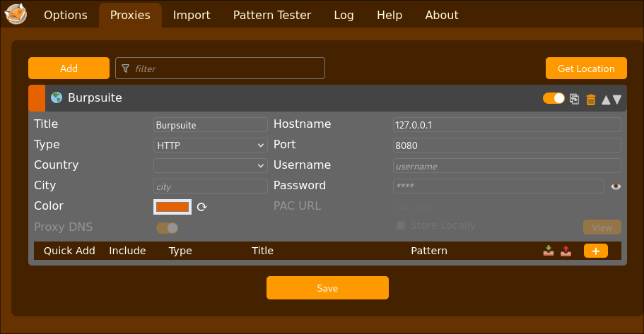Click the proxy filter input field

pos(220,68)
